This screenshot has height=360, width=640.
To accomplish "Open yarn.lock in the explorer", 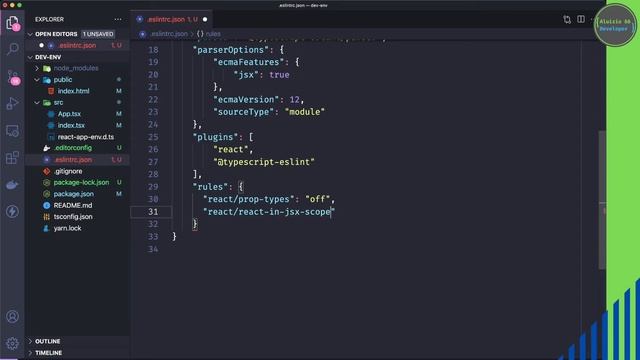I will 67,228.
